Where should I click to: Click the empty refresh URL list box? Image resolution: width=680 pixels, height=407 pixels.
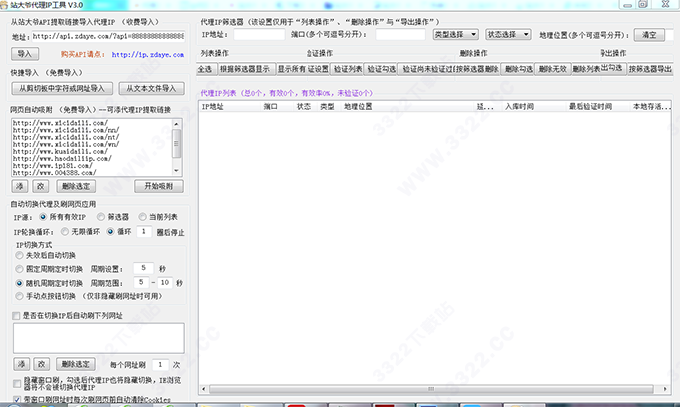(98, 338)
